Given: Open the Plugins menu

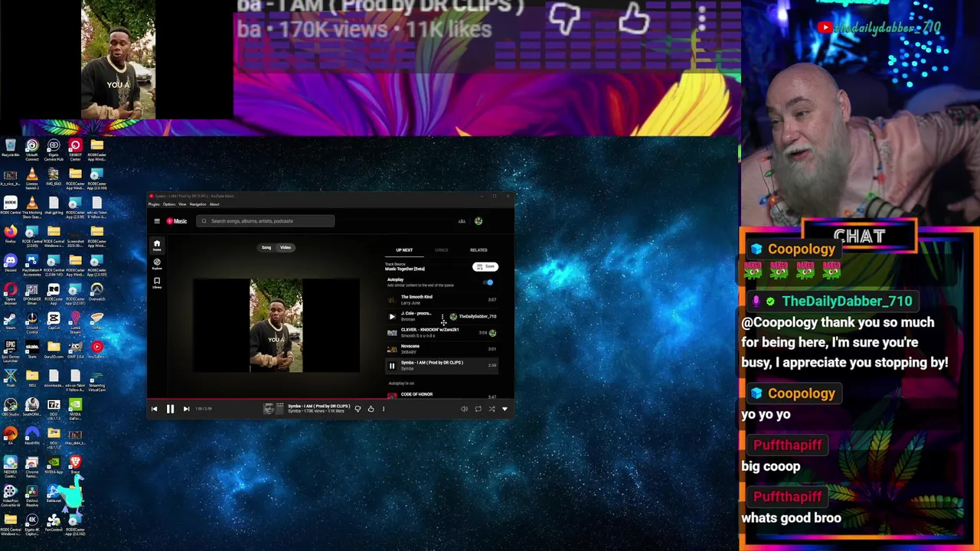Looking at the screenshot, I should coord(154,204).
